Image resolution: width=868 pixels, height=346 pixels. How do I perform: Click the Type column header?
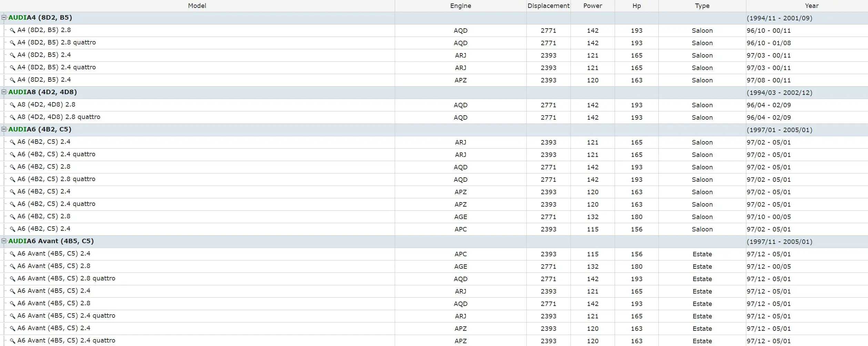coord(702,6)
